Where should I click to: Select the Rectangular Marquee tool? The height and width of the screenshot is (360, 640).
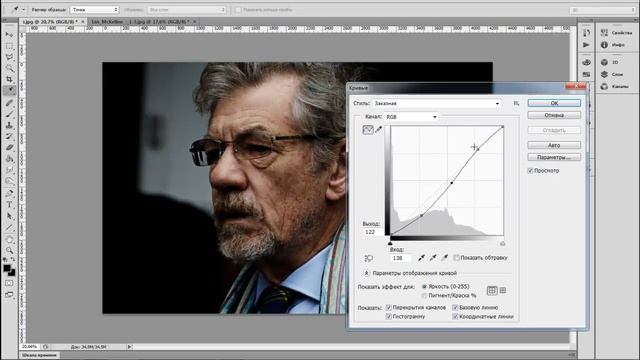[9, 46]
